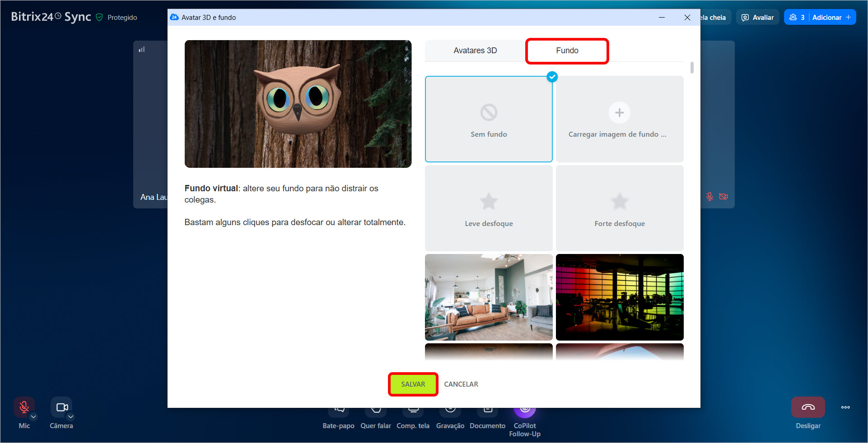Select the living room background image

tap(489, 297)
